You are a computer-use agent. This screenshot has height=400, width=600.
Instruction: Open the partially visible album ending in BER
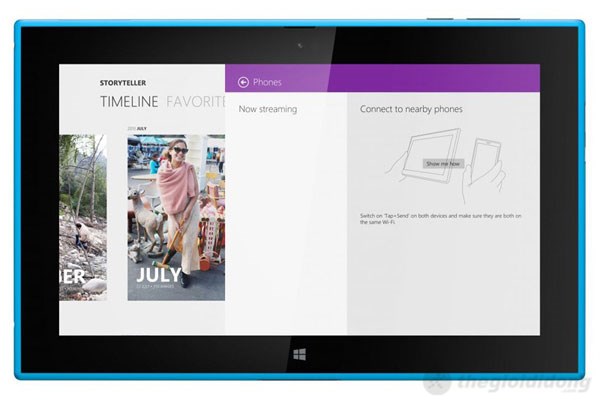click(x=83, y=217)
